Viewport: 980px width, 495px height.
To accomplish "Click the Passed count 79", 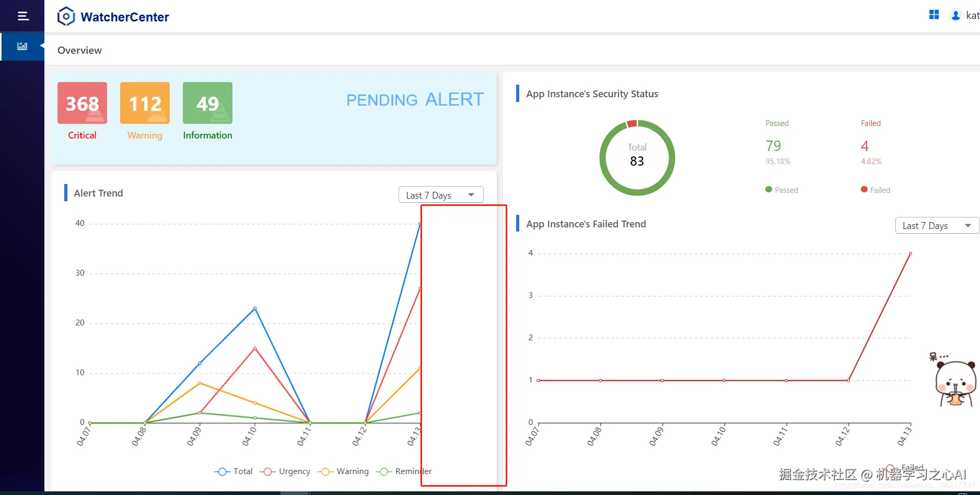I will point(773,146).
